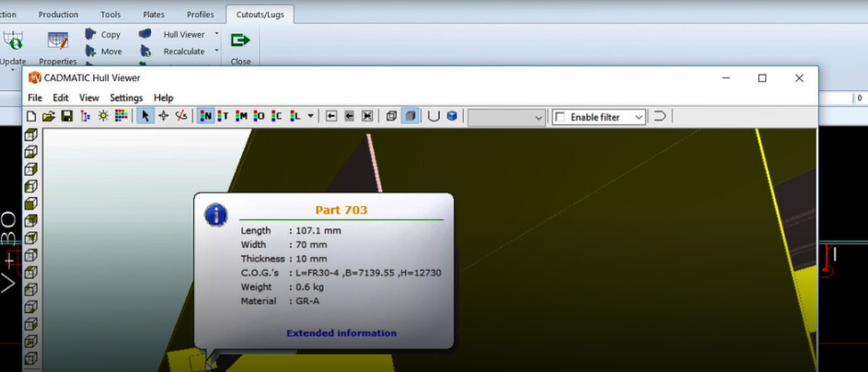The image size is (868, 372).
Task: Tick the Enable filter checkbox
Action: coord(561,117)
